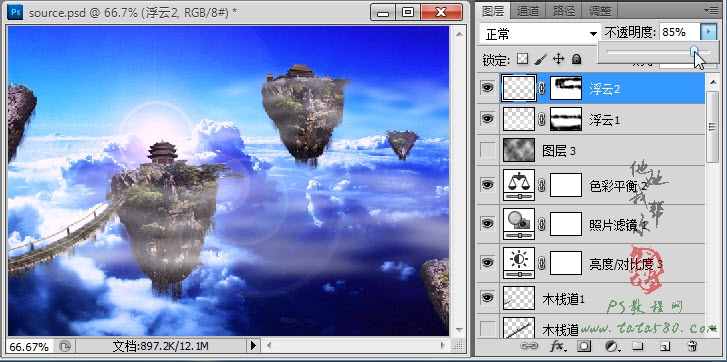Click the delete layer trash icon
This screenshot has height=362, width=727.
[693, 346]
